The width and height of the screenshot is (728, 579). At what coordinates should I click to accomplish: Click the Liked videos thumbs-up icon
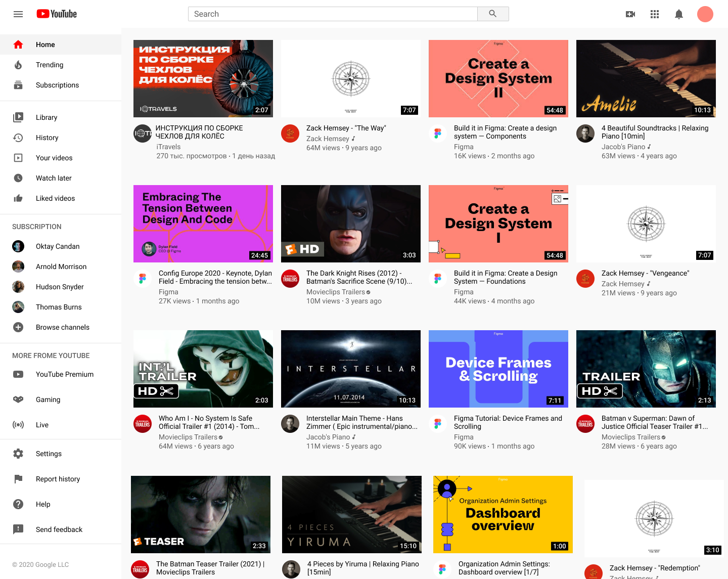click(x=18, y=198)
